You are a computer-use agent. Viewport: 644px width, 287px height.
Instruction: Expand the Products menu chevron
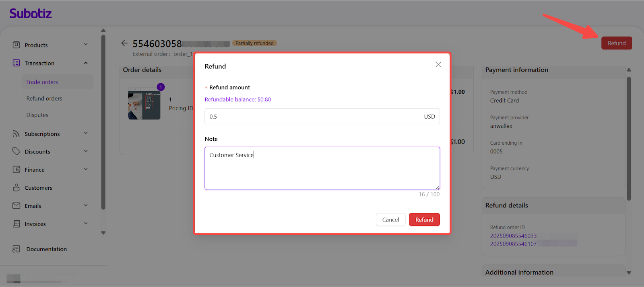(86, 45)
